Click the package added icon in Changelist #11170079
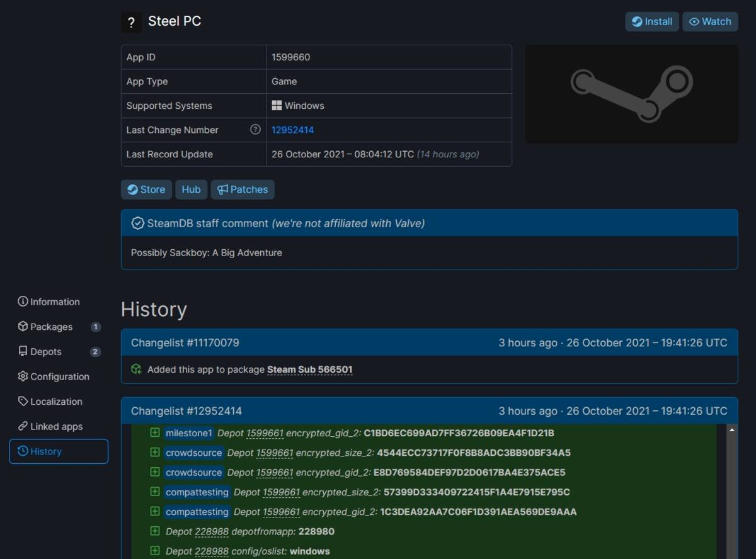This screenshot has height=559, width=756. click(x=136, y=369)
